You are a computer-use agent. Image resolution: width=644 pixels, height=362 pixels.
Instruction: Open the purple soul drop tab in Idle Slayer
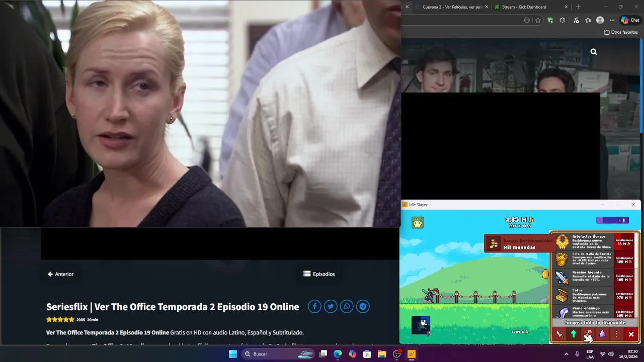(602, 334)
